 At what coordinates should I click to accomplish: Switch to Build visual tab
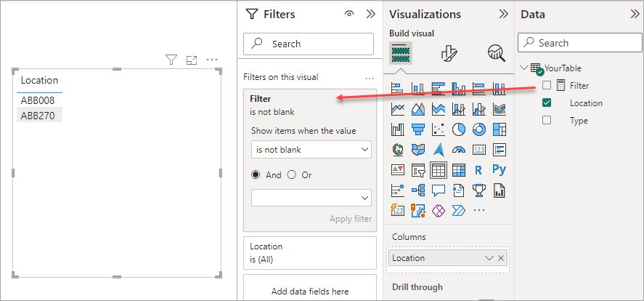[x=401, y=53]
